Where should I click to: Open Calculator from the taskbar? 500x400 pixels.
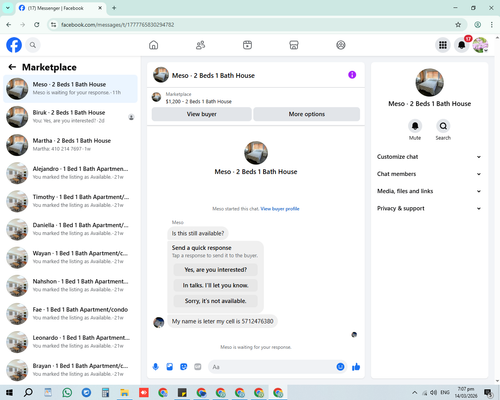click(105, 393)
